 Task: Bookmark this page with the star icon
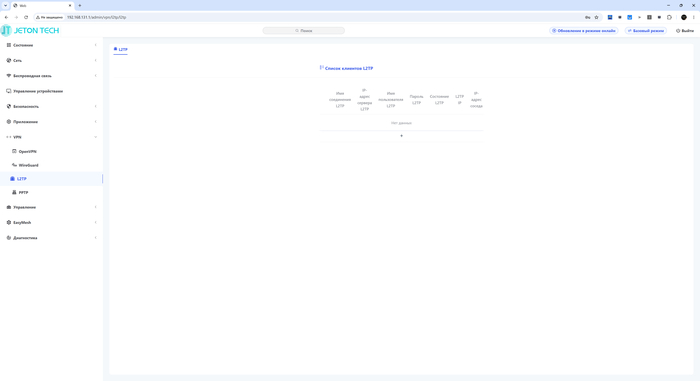pos(596,17)
